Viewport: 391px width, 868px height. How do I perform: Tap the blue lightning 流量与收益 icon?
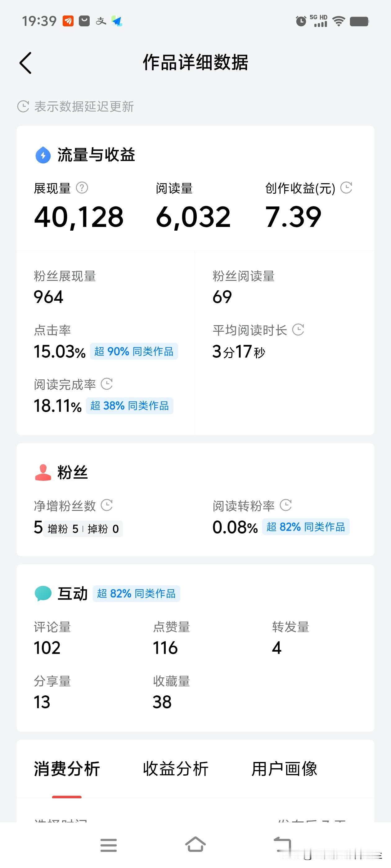(x=43, y=155)
